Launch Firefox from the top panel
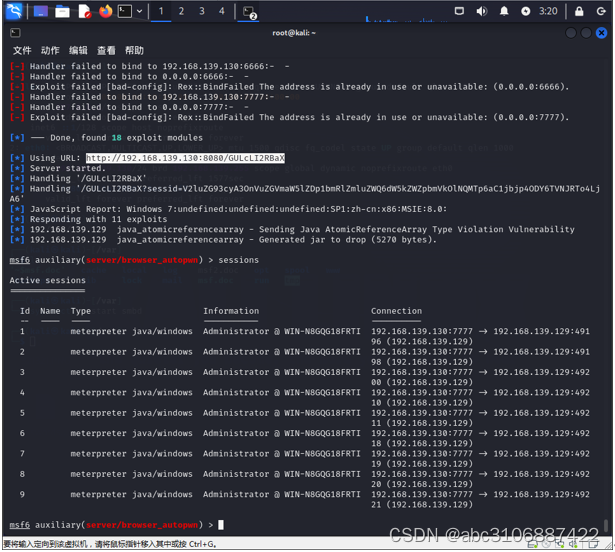 [105, 11]
